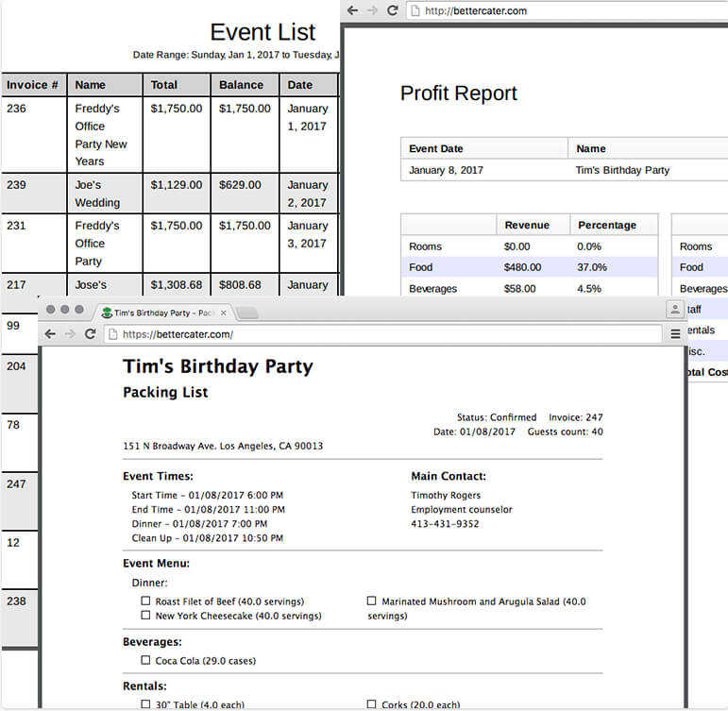The height and width of the screenshot is (711, 728).
Task: Click forward arrow in Profit Report browser
Action: coord(372,10)
